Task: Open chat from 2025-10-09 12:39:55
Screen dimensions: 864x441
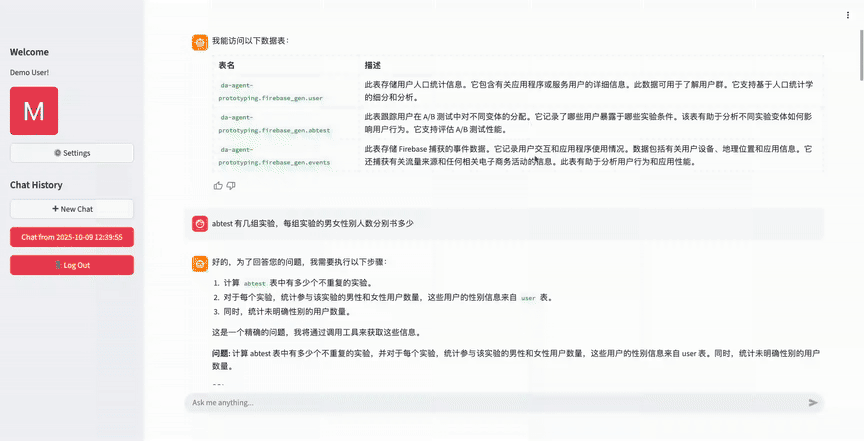Action: point(72,237)
